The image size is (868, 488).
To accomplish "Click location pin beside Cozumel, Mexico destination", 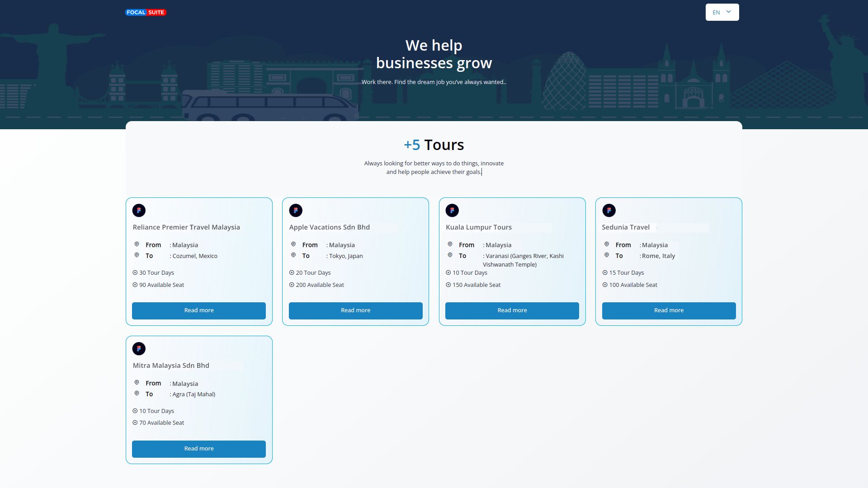I will pos(137,255).
